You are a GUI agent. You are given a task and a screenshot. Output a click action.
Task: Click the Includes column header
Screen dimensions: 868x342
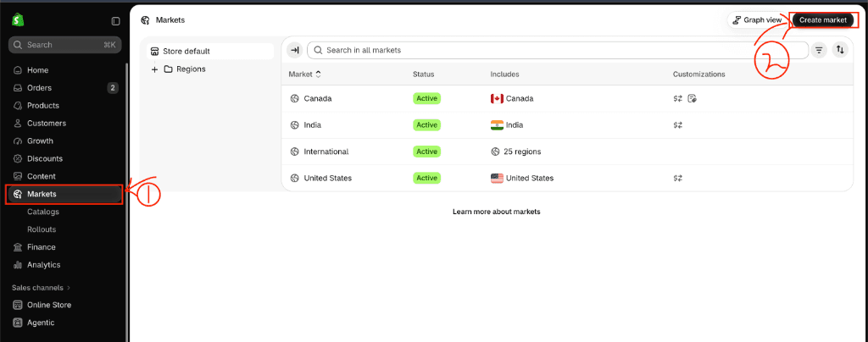(x=505, y=74)
